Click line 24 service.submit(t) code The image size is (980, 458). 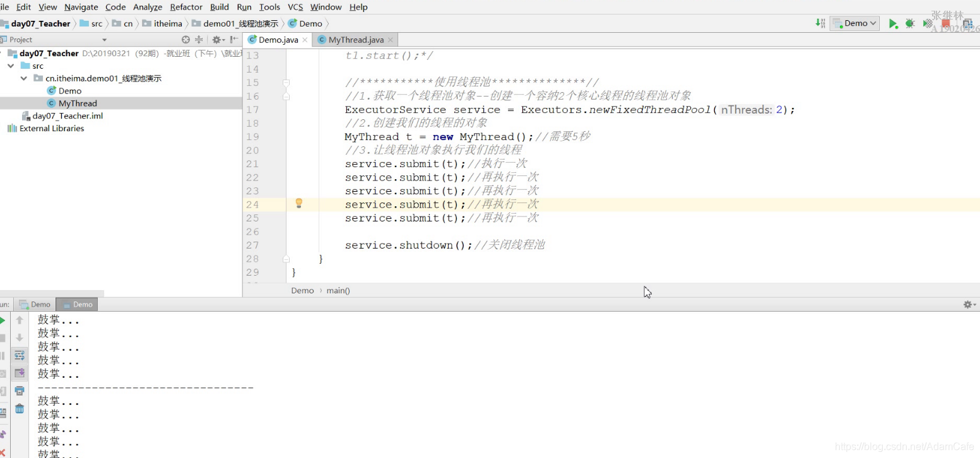click(x=406, y=204)
